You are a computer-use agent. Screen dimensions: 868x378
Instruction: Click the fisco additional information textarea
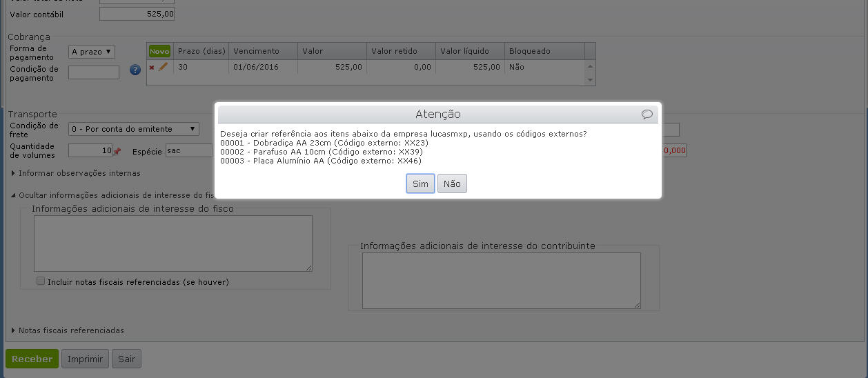click(173, 243)
